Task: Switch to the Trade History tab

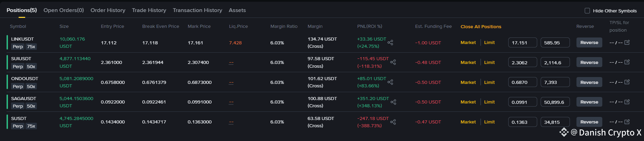Action: coord(149,10)
